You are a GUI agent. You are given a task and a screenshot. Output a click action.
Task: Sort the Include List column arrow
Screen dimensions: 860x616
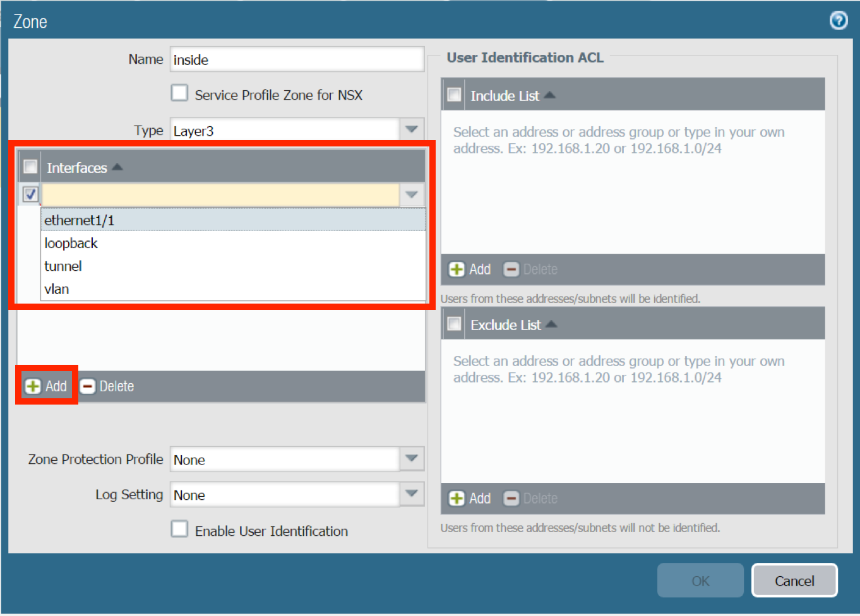(x=550, y=95)
